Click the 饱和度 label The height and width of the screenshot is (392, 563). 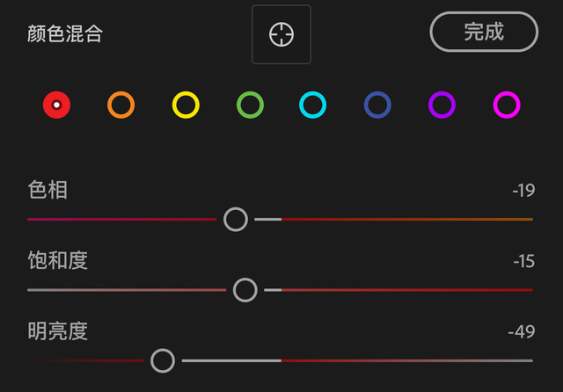click(x=57, y=260)
